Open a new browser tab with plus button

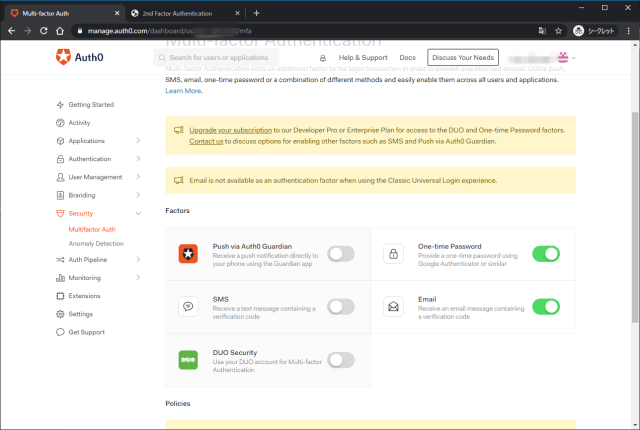point(256,13)
